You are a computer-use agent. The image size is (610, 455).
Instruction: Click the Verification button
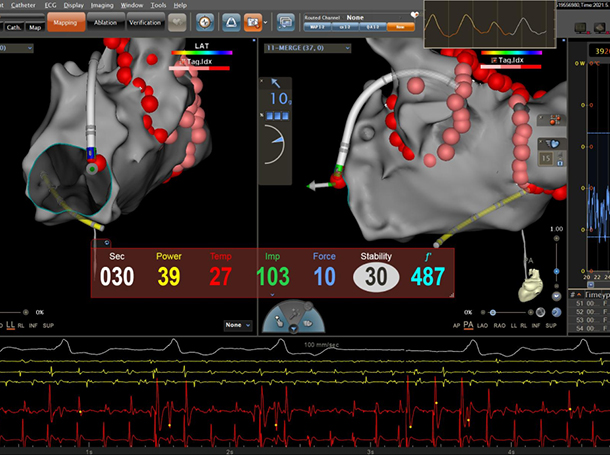(x=146, y=22)
